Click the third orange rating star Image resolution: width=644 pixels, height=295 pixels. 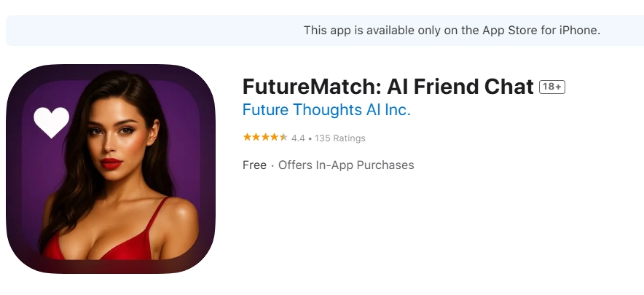pos(265,138)
